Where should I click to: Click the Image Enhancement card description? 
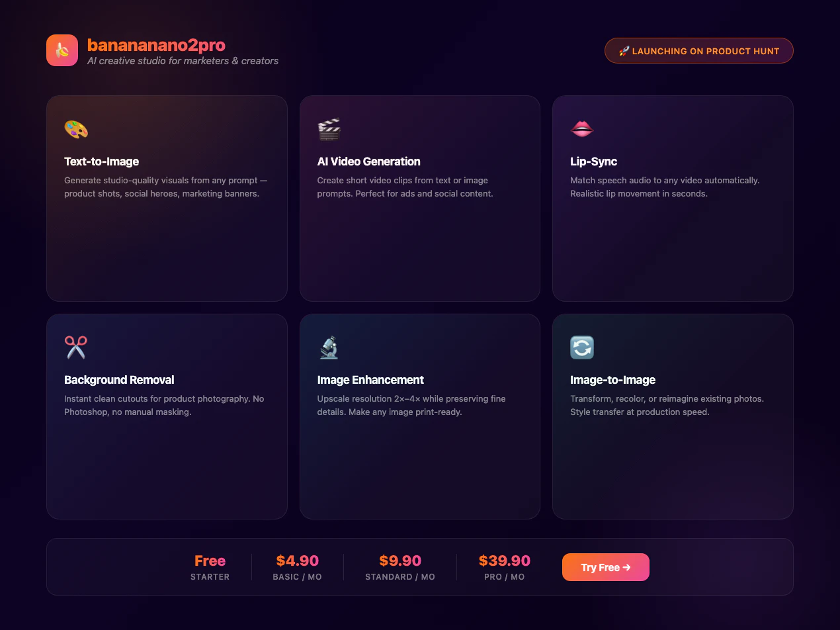(x=411, y=405)
